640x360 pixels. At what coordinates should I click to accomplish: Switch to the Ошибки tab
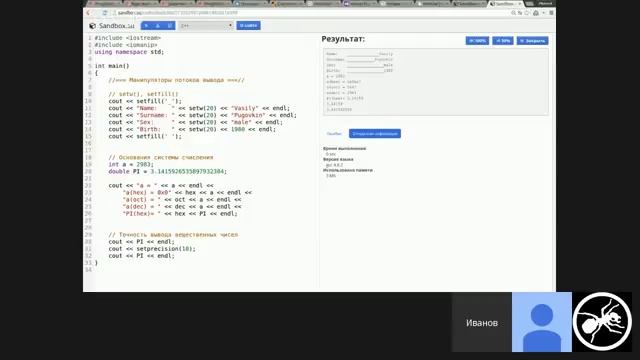tap(334, 133)
